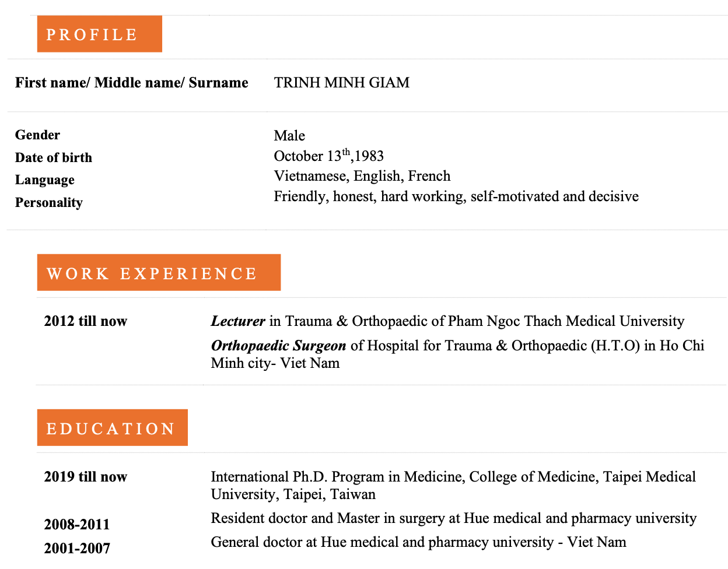Click the 2008-2011 date entry
Viewport: 728px width, 569px height.
pos(77,525)
